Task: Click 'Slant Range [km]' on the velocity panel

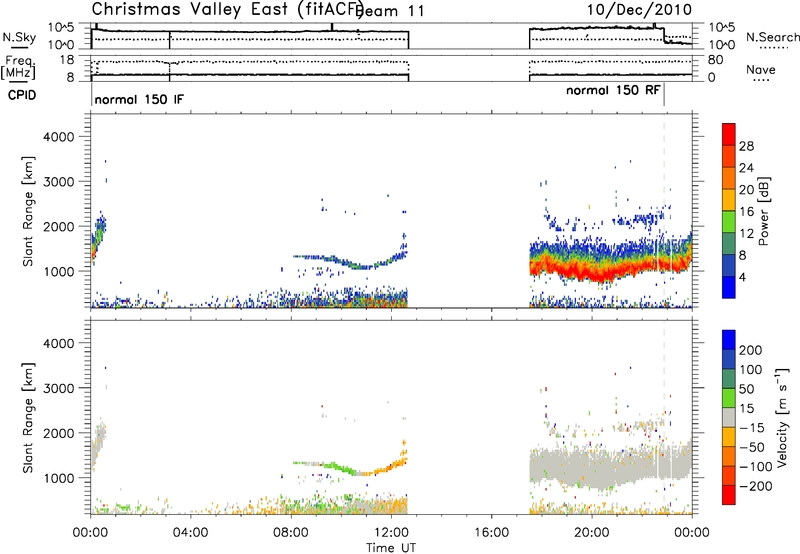Action: (x=28, y=417)
